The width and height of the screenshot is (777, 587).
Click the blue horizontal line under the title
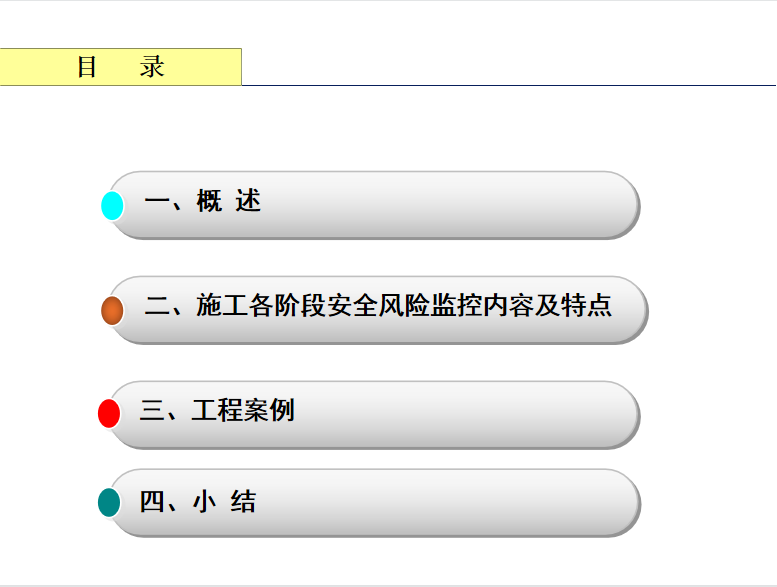509,85
